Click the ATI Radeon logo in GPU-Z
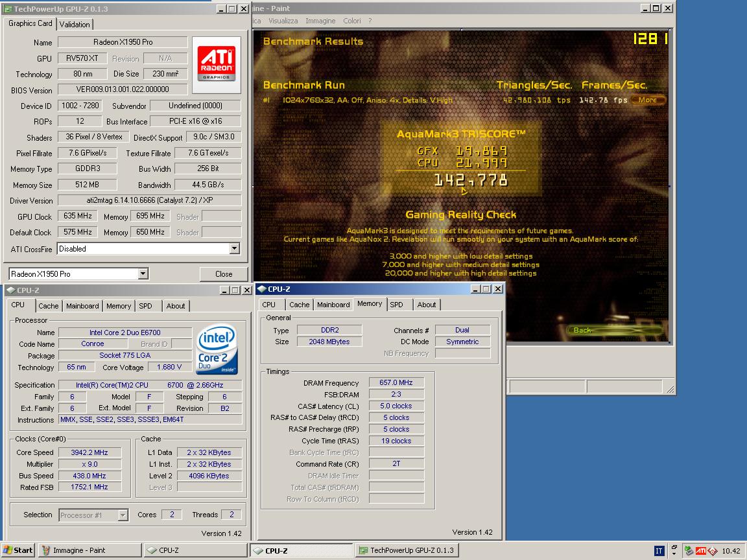 (217, 64)
